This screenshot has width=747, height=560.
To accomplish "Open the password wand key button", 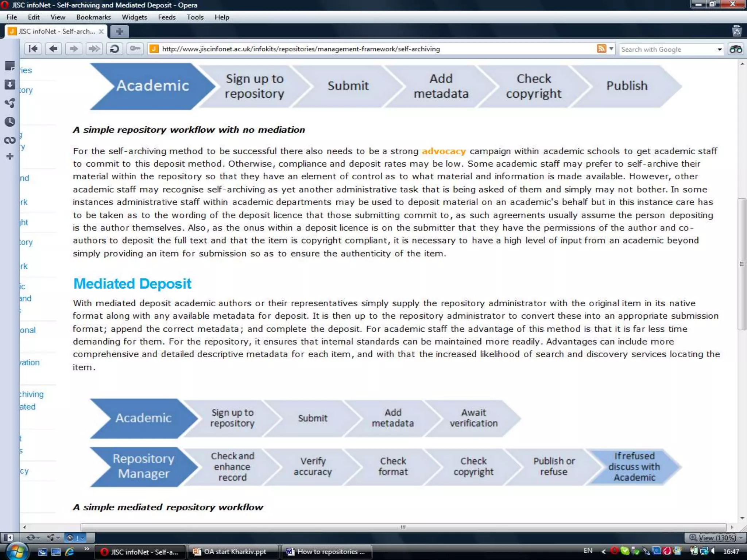I will tap(135, 49).
